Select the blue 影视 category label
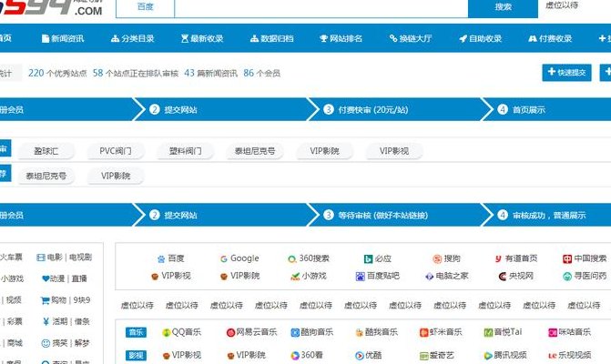 tap(136, 355)
